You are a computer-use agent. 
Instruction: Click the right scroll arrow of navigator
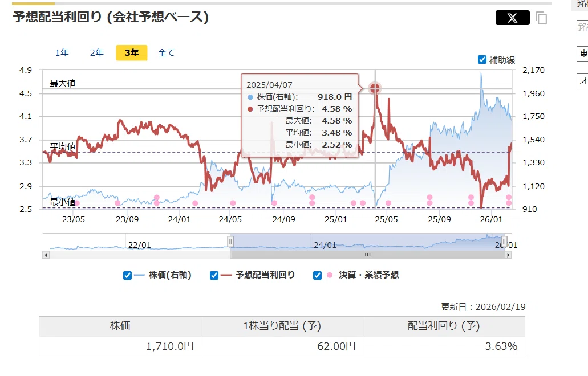(x=508, y=255)
